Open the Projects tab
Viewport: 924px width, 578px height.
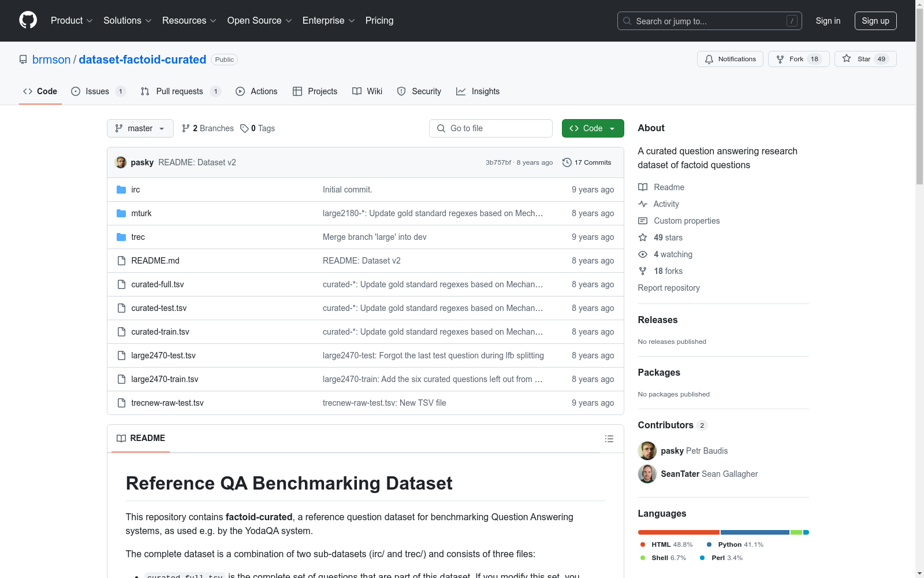pos(315,91)
